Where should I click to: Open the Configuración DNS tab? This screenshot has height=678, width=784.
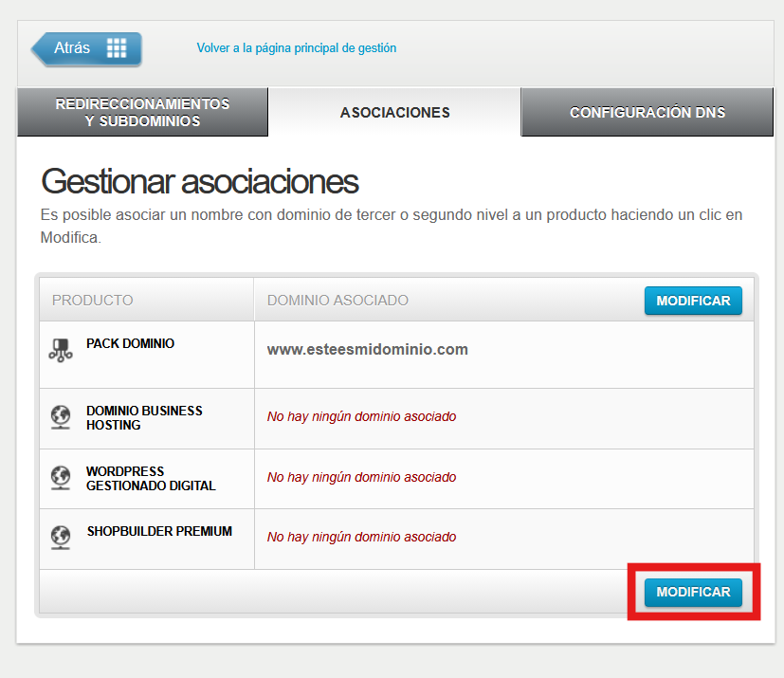pos(647,113)
